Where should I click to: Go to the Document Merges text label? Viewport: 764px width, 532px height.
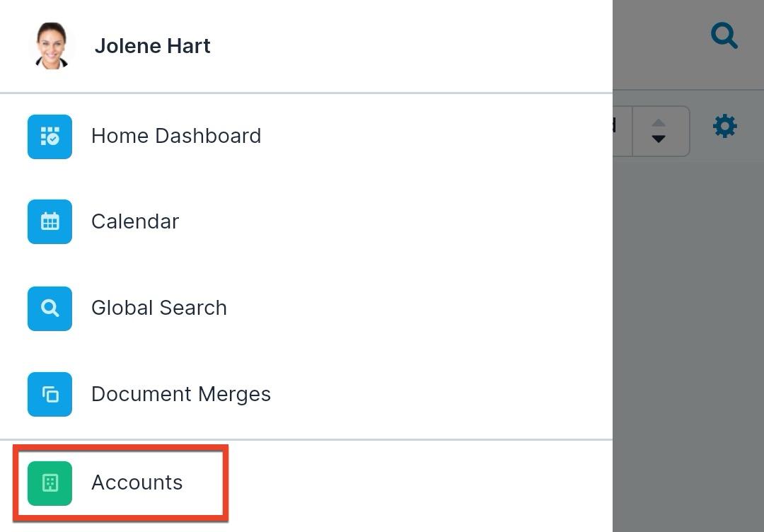pos(181,394)
